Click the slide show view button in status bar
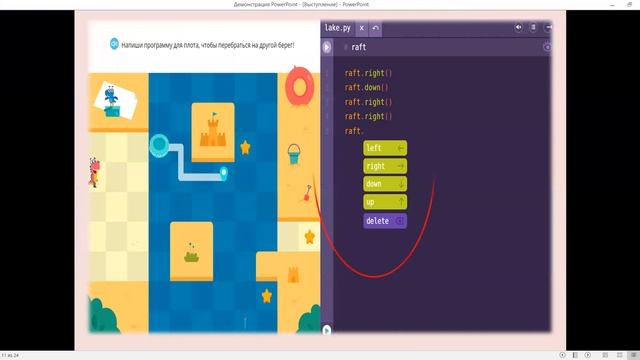 click(634, 355)
